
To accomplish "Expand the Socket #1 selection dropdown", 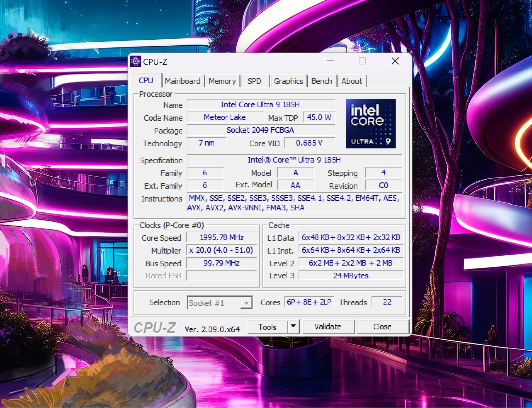I will pyautogui.click(x=246, y=303).
